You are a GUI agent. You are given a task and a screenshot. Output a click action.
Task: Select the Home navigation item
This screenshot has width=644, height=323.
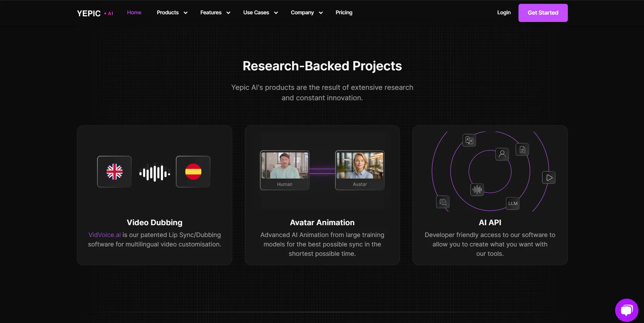point(134,12)
